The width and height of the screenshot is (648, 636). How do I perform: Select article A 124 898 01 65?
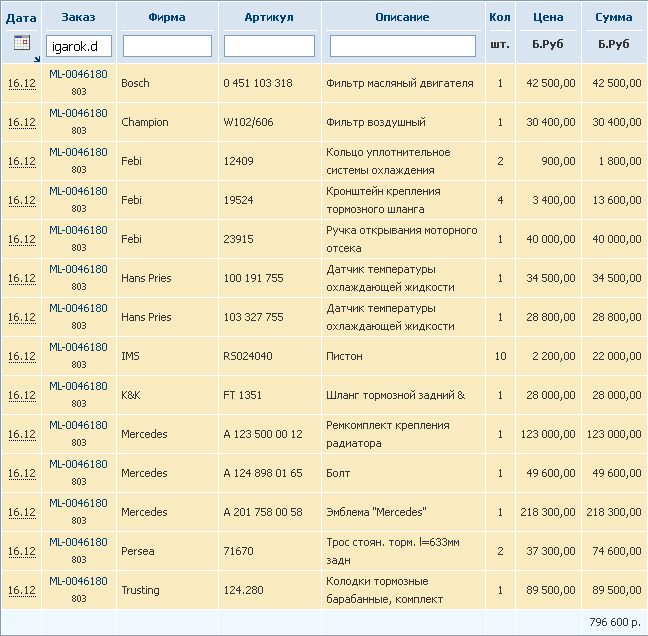[263, 473]
